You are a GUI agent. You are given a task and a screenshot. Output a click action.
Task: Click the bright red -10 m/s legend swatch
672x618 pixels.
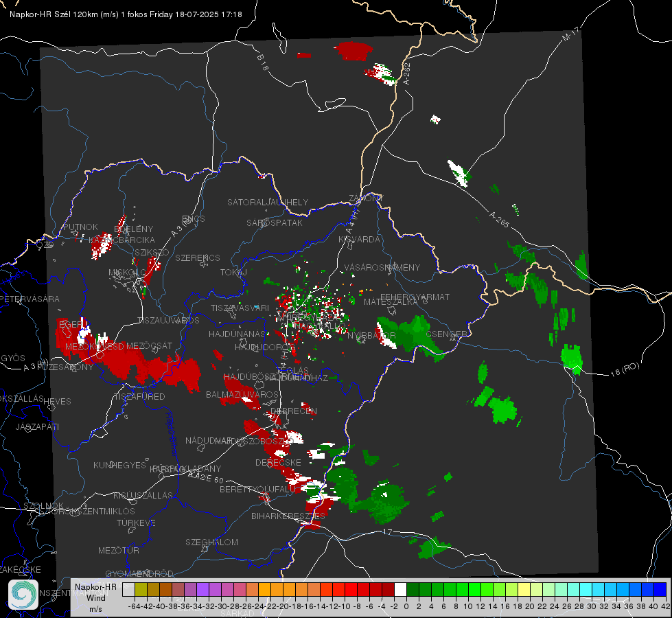tap(351, 589)
